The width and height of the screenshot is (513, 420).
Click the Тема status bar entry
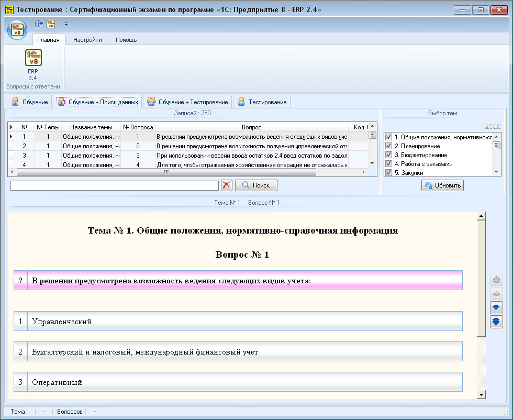[19, 412]
